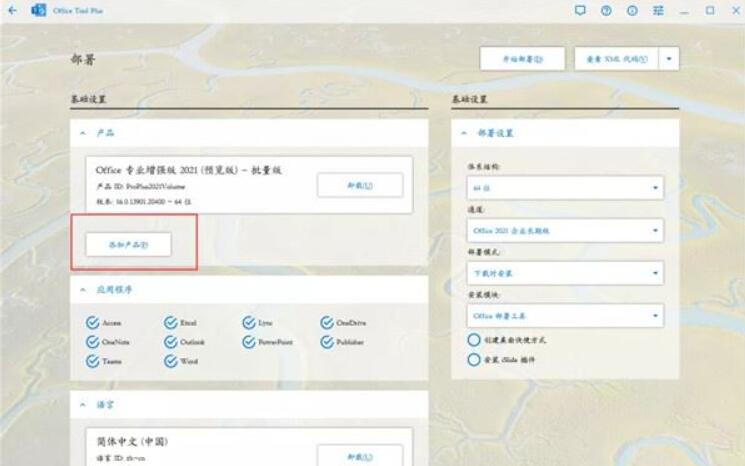Uncheck the OneDrive application

327,323
